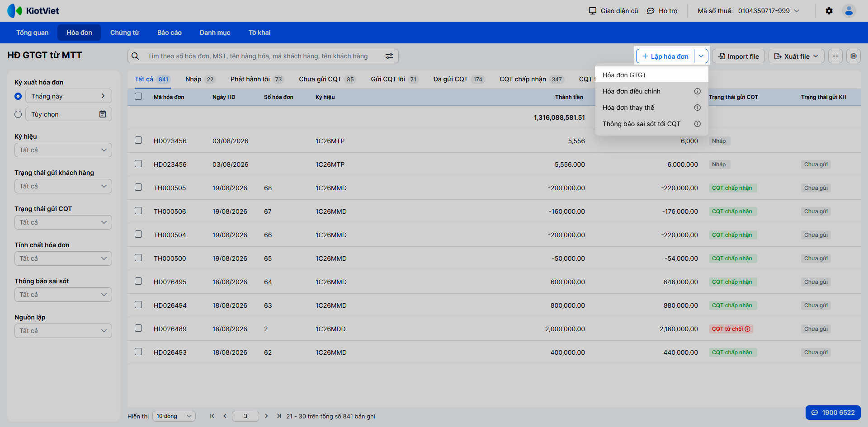This screenshot has width=868, height=427.
Task: Toggle the Lập hóa đơn dropdown arrow
Action: pos(701,56)
